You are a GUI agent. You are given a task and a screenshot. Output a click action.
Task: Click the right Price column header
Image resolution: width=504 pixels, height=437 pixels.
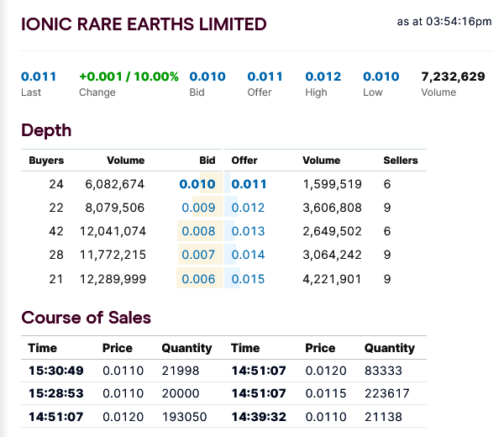[320, 348]
